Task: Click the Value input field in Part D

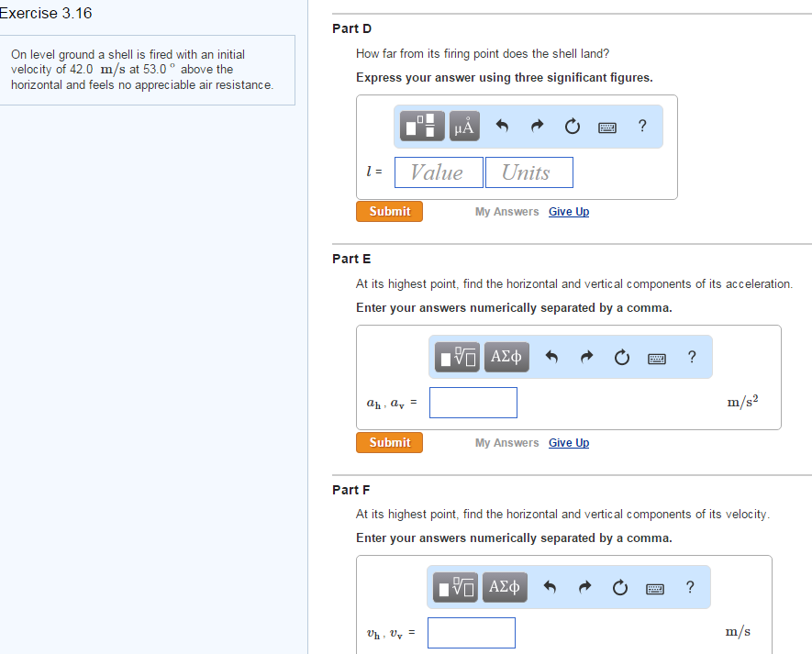Action: 439,172
